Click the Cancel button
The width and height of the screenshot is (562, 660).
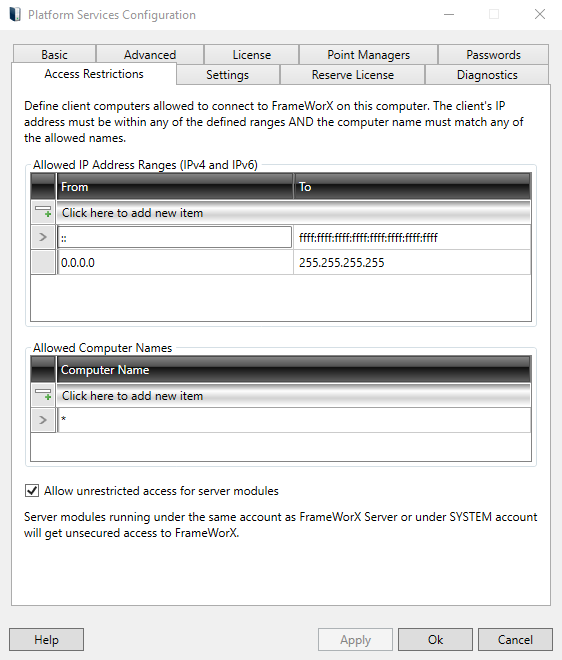[x=515, y=639]
